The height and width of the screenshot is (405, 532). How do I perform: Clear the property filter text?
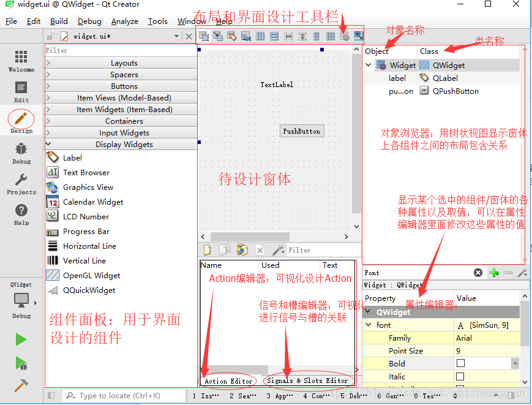(x=478, y=273)
